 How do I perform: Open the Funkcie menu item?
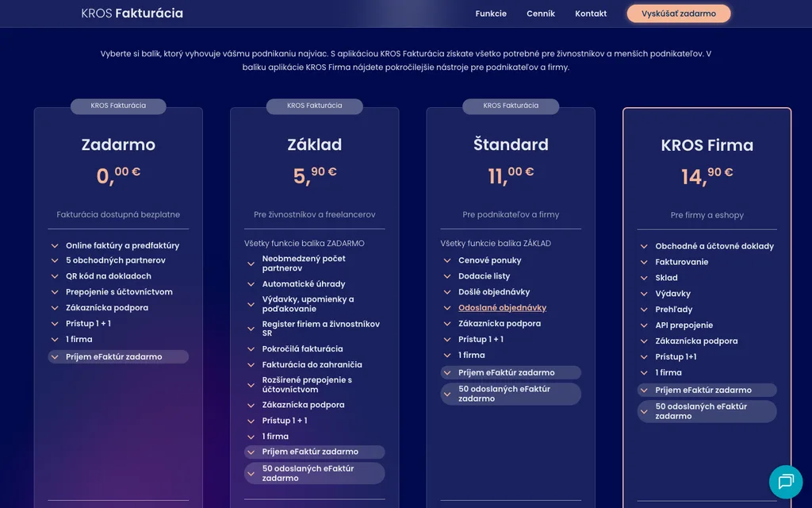pyautogui.click(x=491, y=13)
